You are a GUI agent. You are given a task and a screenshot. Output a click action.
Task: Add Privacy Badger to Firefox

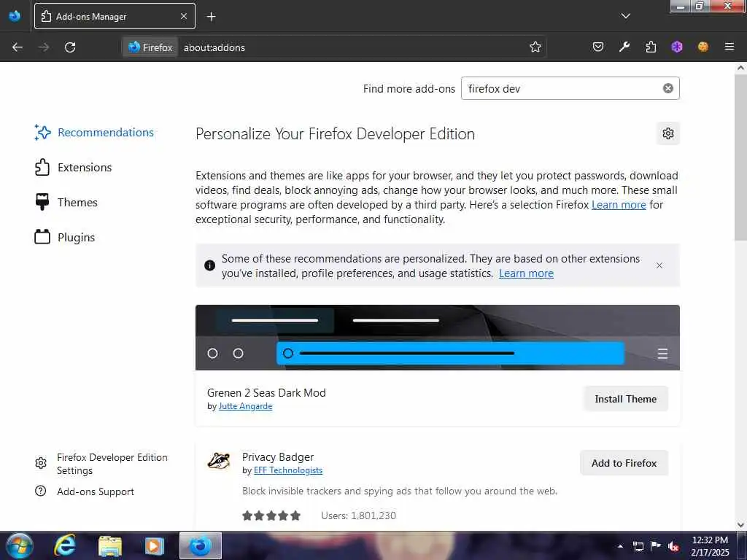(x=624, y=463)
